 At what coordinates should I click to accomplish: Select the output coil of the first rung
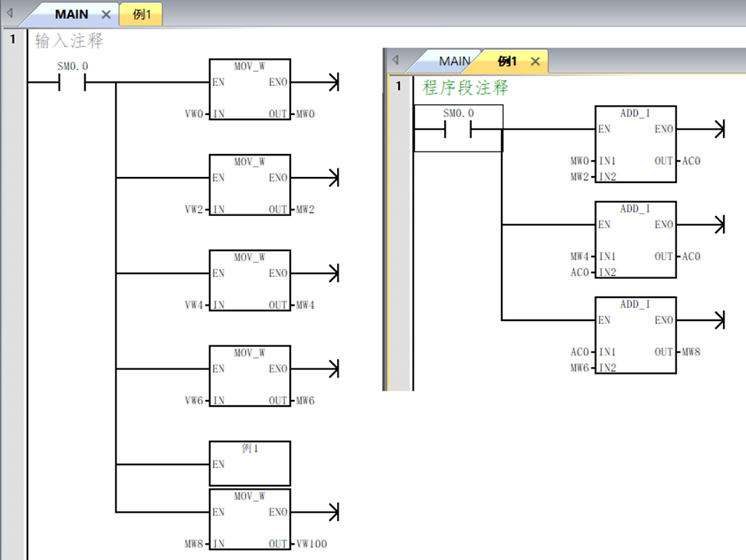(333, 83)
